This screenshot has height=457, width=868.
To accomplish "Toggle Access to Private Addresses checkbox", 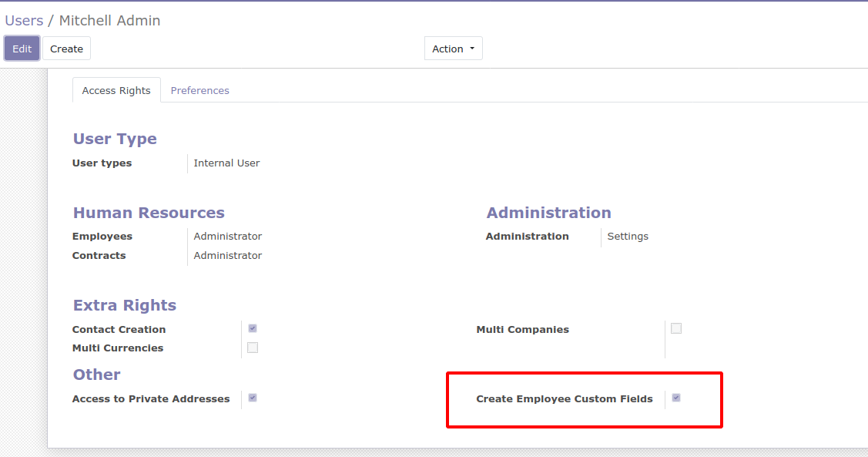I will click(x=253, y=398).
